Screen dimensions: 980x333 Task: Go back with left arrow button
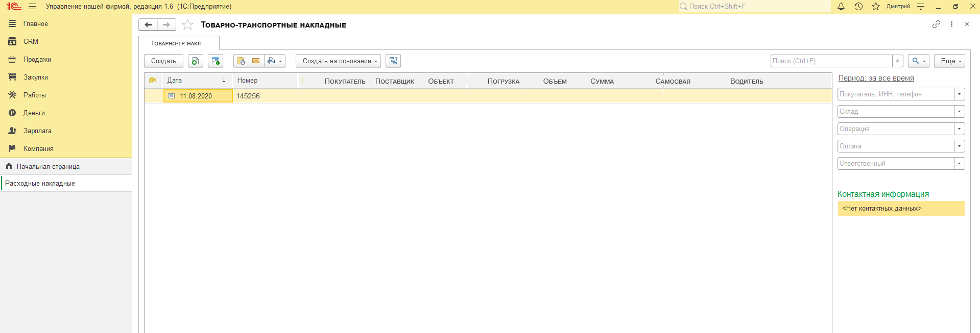pyautogui.click(x=148, y=25)
